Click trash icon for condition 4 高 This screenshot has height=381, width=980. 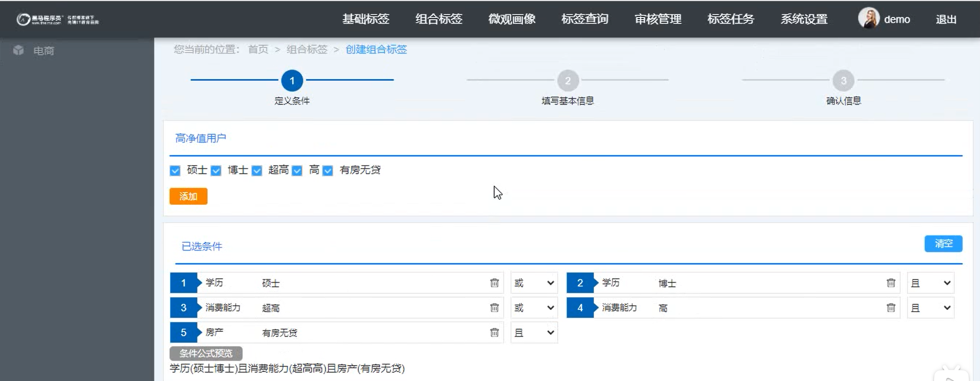891,308
